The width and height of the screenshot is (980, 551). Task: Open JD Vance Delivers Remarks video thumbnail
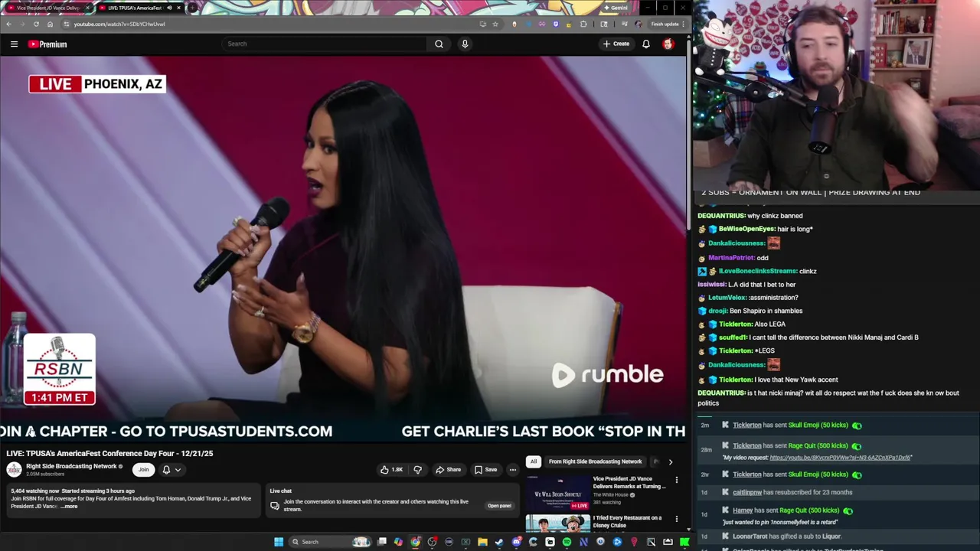point(557,493)
